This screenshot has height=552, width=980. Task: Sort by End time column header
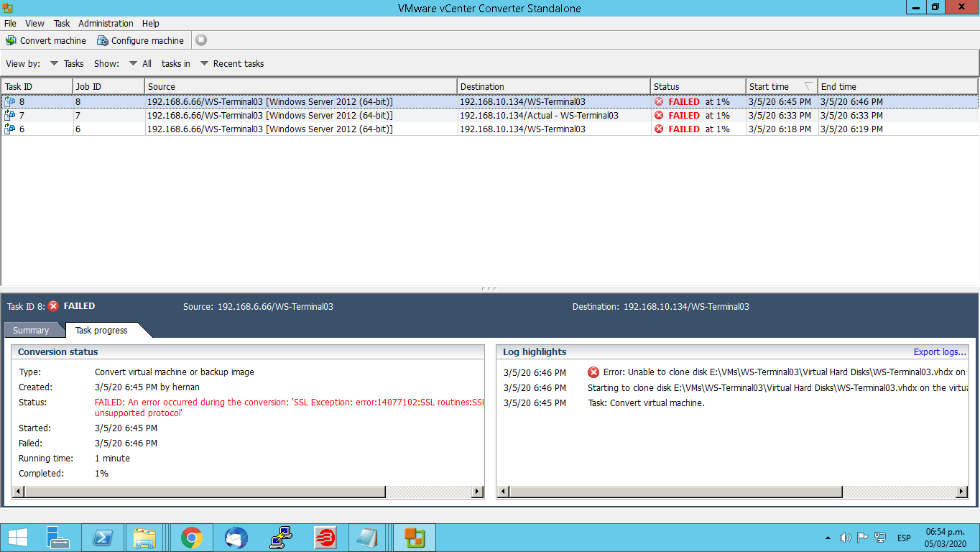coord(898,86)
